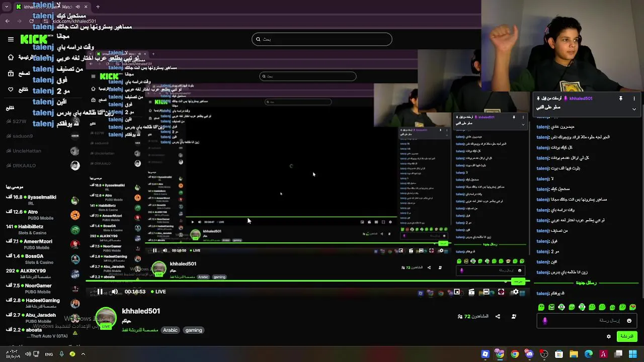Switch player to theater mode icon
Viewport: 644px width, 362px height.
pyautogui.click(x=486, y=292)
